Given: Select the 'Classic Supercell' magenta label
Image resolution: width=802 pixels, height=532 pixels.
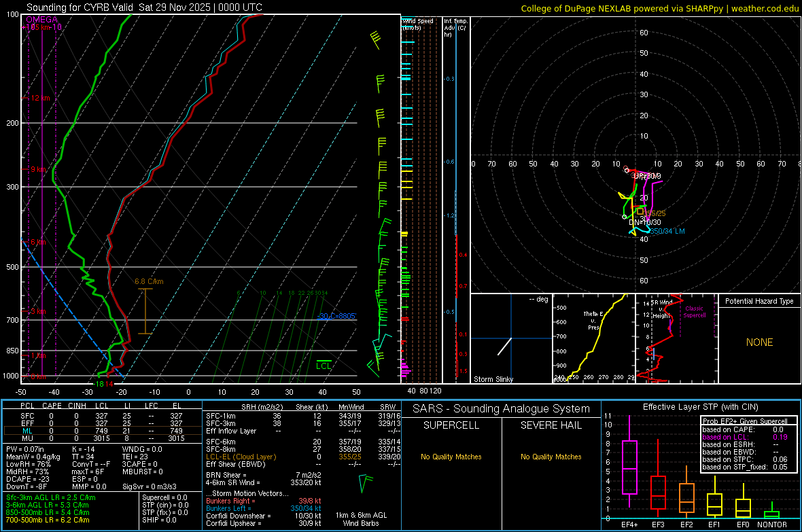Looking at the screenshot, I should point(695,312).
